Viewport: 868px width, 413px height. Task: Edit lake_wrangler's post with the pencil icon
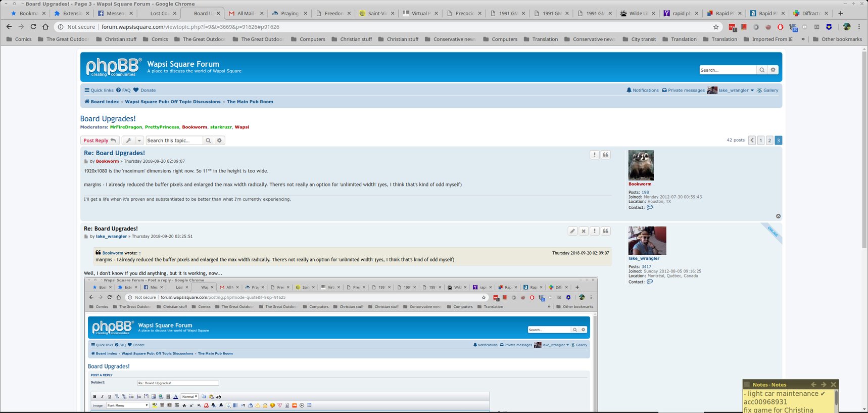pyautogui.click(x=572, y=231)
